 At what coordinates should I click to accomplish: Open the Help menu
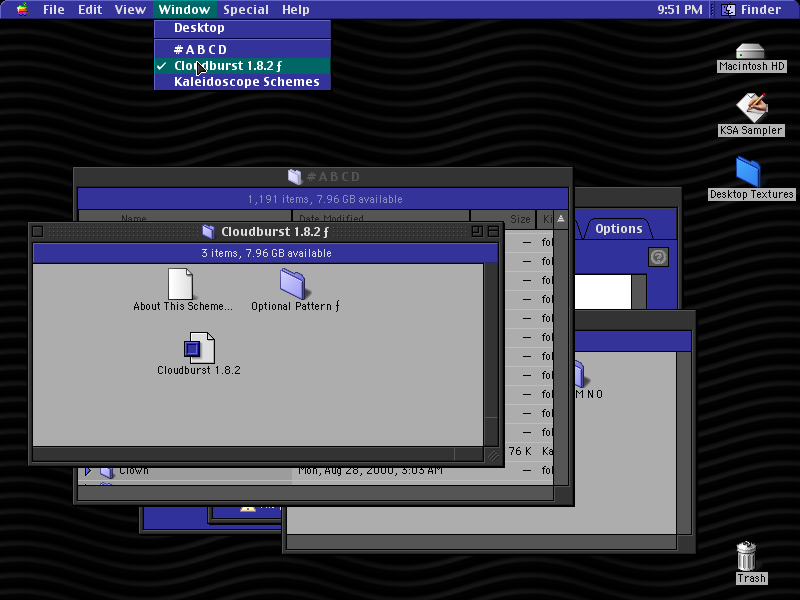point(295,9)
